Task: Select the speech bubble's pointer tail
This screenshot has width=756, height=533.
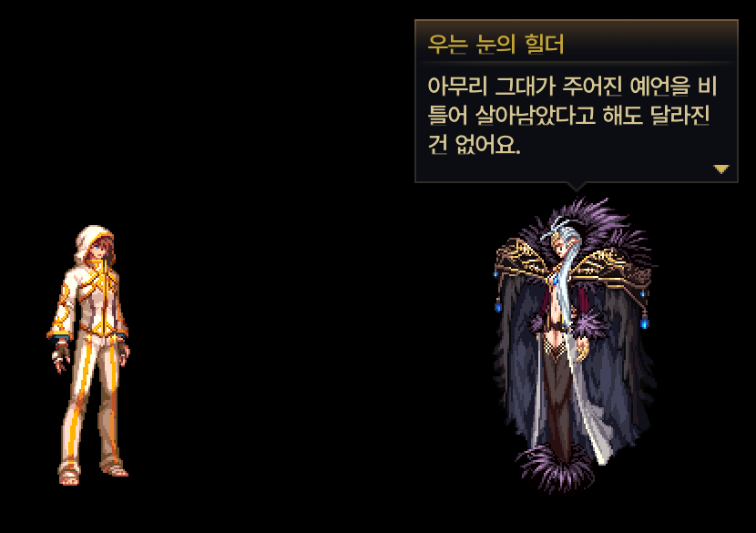Action: coord(577,186)
